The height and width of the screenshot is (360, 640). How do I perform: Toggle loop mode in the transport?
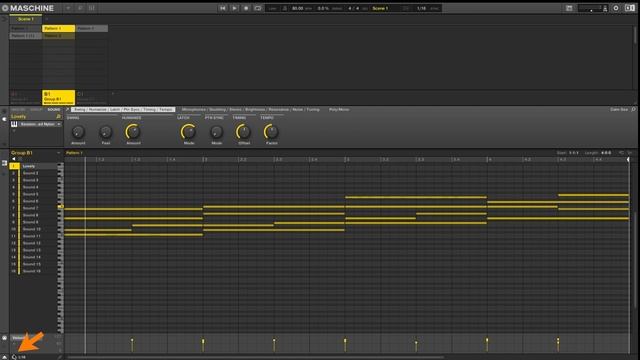click(x=258, y=8)
